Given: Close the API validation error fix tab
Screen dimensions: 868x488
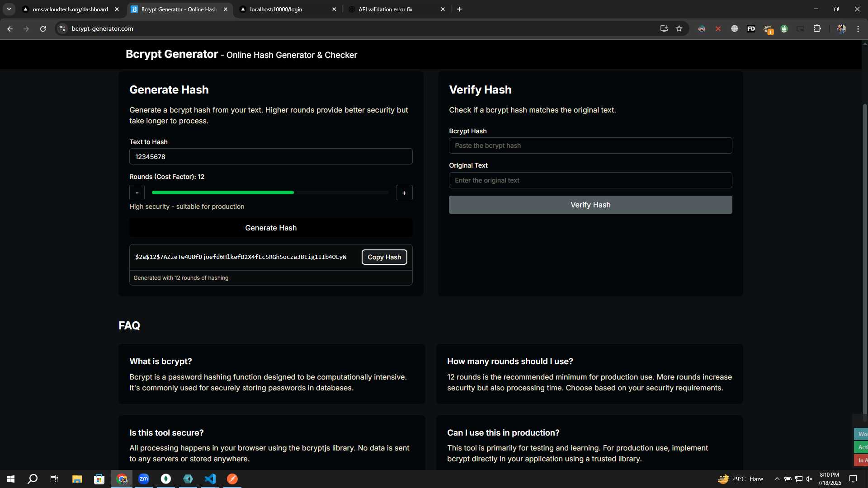Looking at the screenshot, I should click(x=443, y=9).
